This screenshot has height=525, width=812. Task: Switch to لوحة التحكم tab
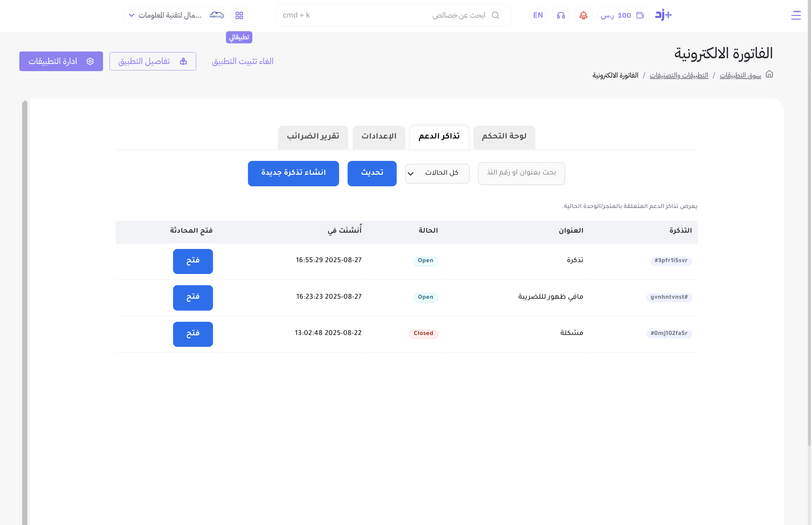click(x=504, y=137)
